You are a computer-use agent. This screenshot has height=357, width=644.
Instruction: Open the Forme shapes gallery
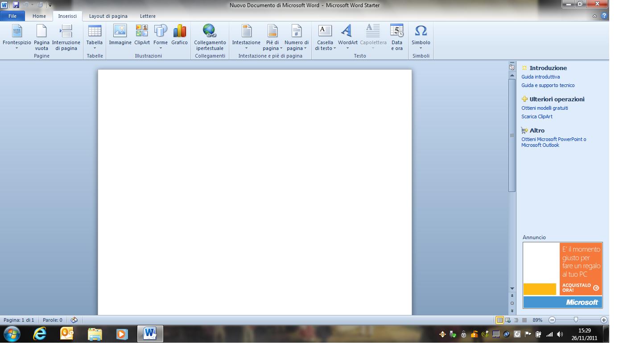coord(161,37)
